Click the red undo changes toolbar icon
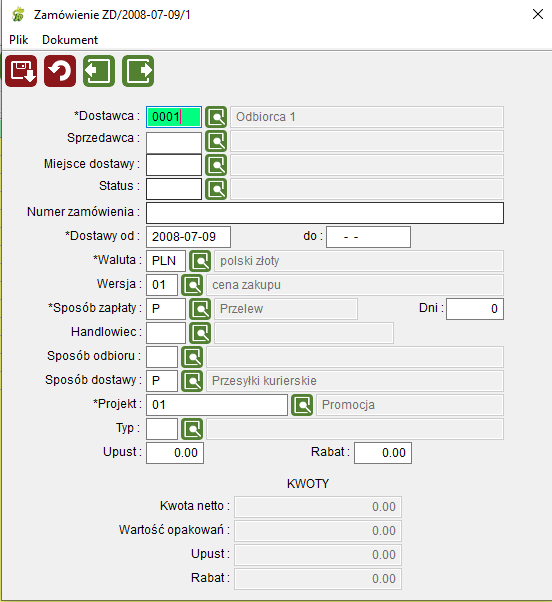The width and height of the screenshot is (552, 602). coord(60,71)
